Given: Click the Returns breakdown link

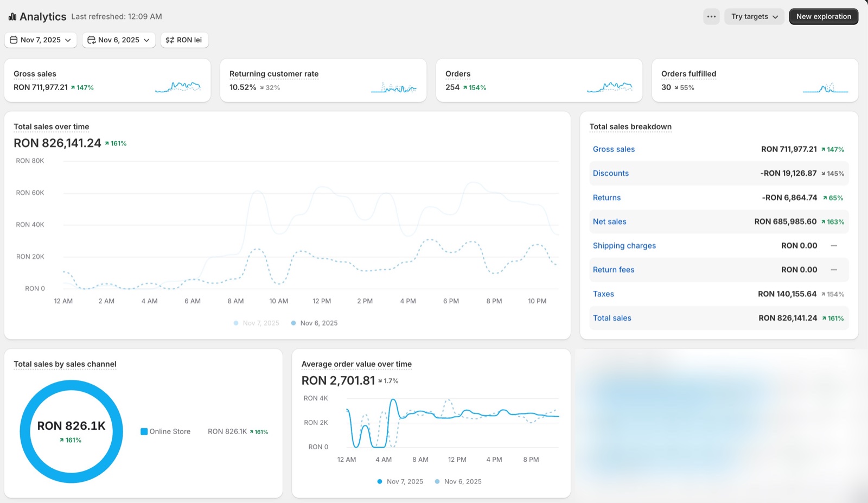Looking at the screenshot, I should (x=607, y=198).
